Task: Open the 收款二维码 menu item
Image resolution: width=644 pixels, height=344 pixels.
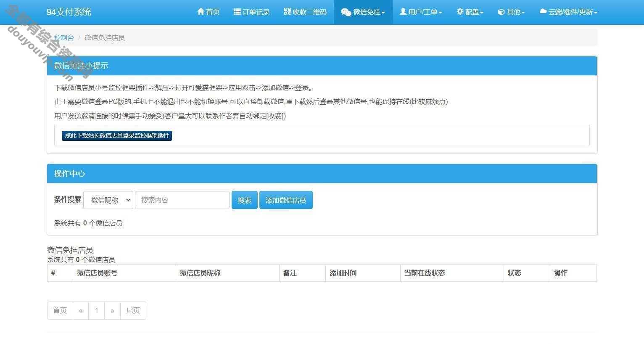Action: tap(305, 12)
